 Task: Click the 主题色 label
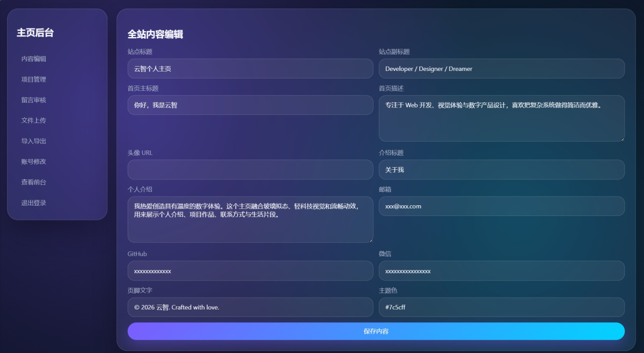click(x=388, y=291)
